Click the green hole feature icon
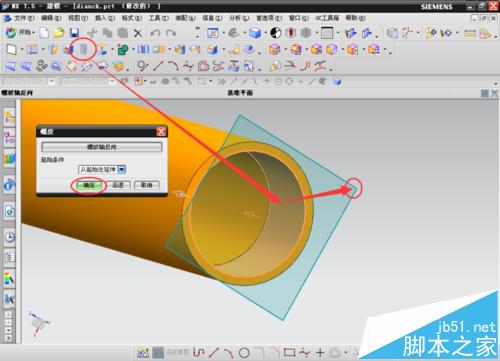This screenshot has height=361, width=500. tap(123, 50)
